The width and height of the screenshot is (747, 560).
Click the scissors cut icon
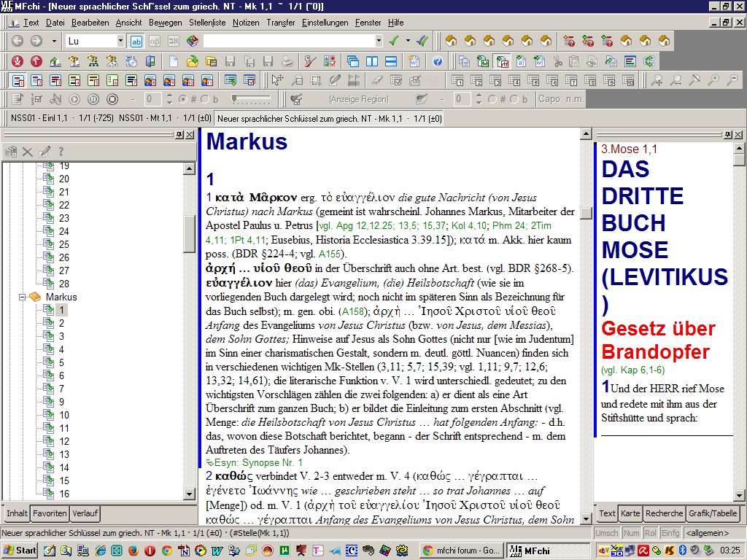pyautogui.click(x=558, y=61)
